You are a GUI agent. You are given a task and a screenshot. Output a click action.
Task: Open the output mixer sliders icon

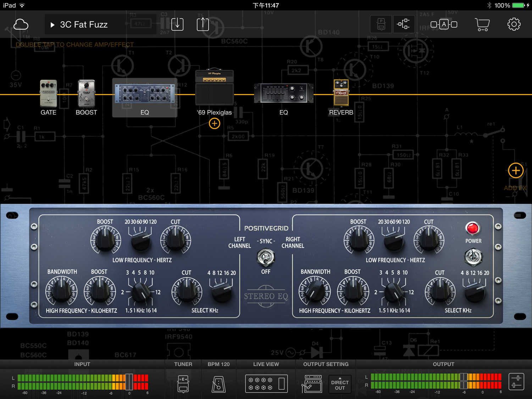(x=516, y=382)
